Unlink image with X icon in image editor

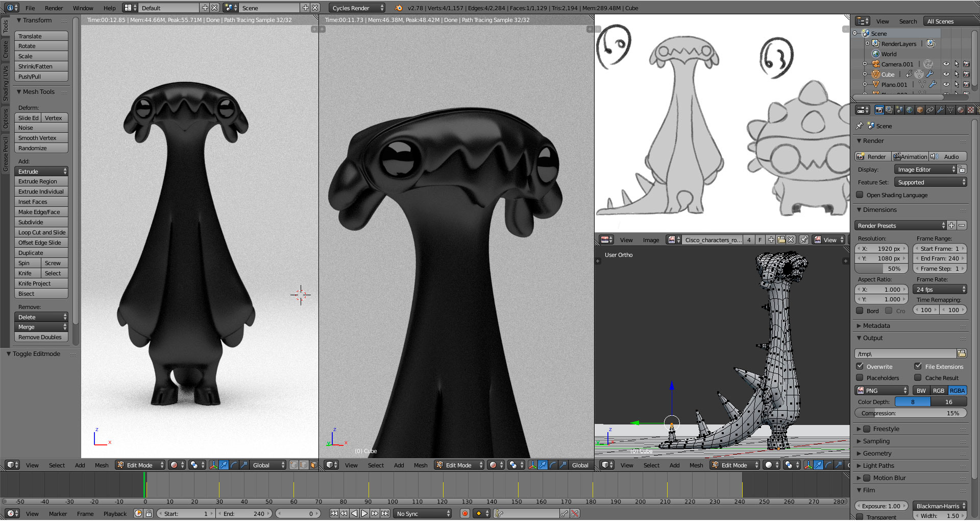[x=791, y=240]
